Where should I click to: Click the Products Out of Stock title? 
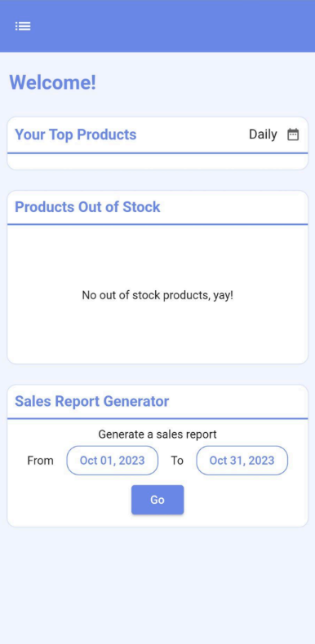point(87,207)
